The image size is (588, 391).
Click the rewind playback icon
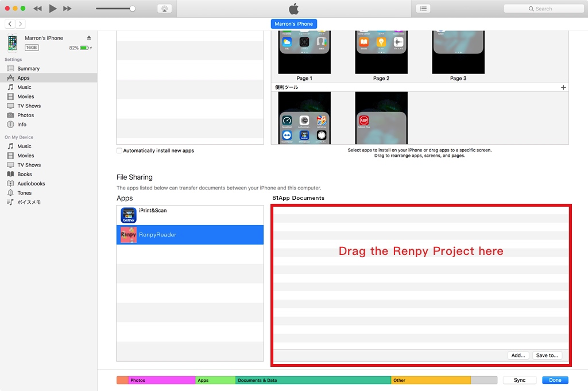(x=38, y=9)
